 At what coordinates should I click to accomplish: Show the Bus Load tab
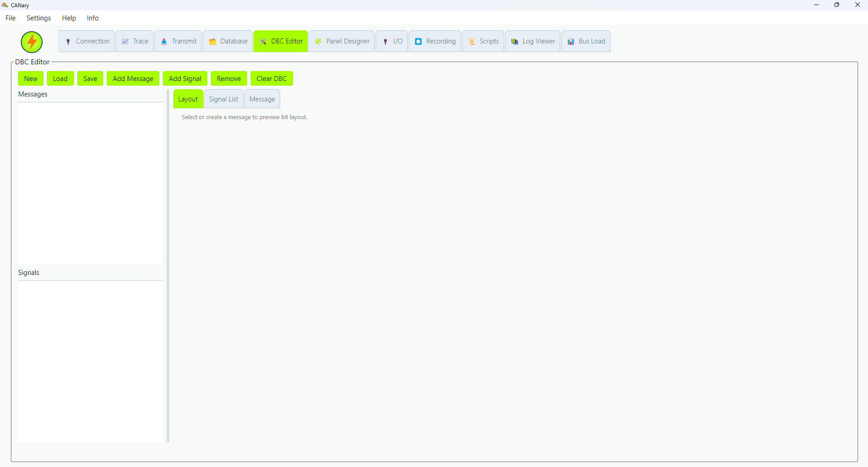[586, 41]
